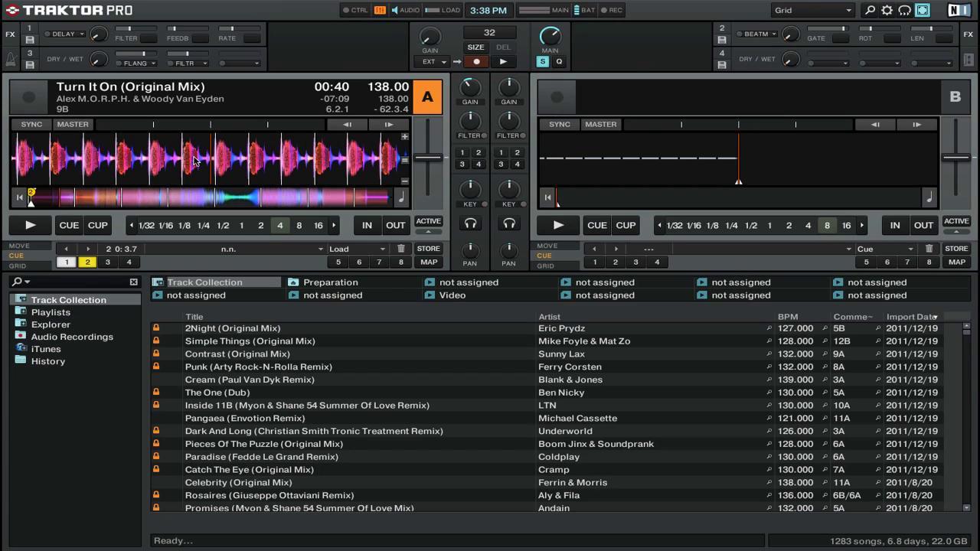980x551 pixels.
Task: Toggle the metronome note icon deck A
Action: pyautogui.click(x=401, y=197)
